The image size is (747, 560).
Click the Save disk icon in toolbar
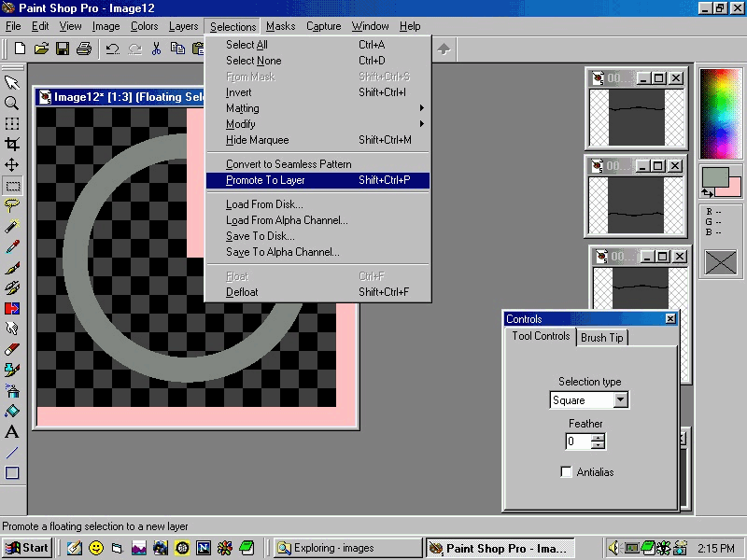[x=63, y=49]
